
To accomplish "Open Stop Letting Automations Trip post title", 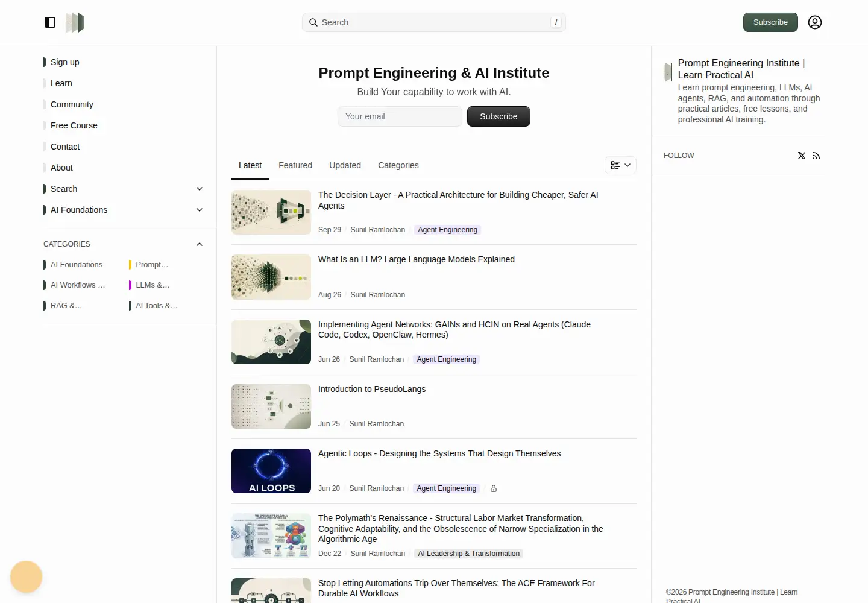I will [x=456, y=589].
